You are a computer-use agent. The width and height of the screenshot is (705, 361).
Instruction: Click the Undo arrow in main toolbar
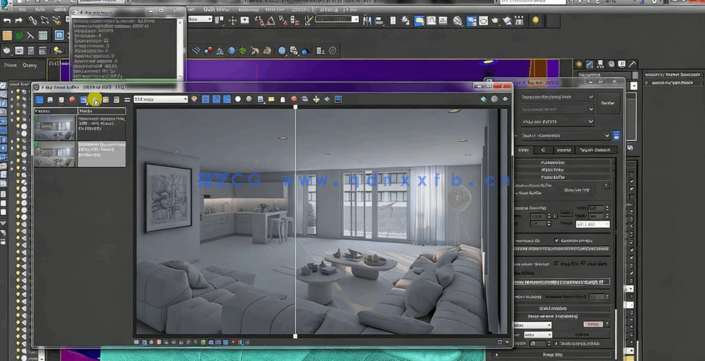[7, 20]
